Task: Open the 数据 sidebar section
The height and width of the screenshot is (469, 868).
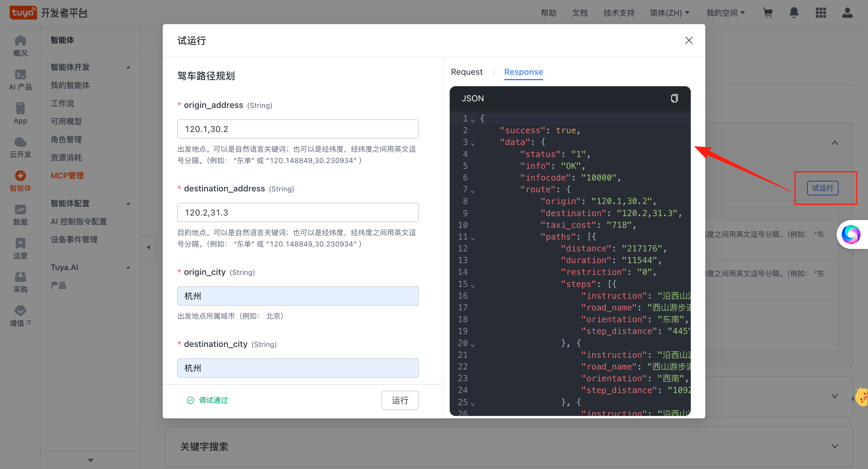Action: 20,215
